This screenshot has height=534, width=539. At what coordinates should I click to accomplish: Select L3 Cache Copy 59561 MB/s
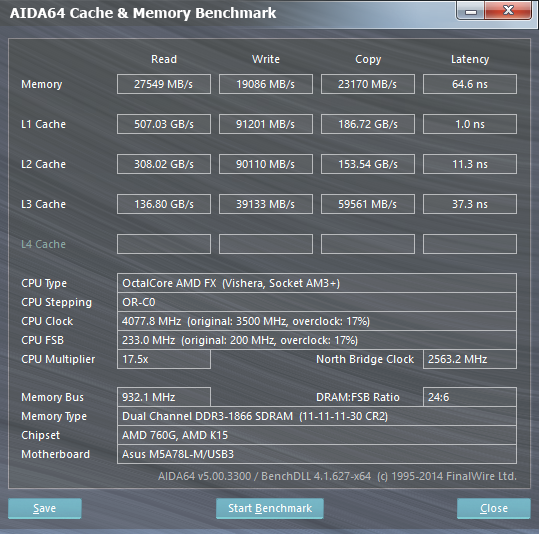(x=368, y=204)
